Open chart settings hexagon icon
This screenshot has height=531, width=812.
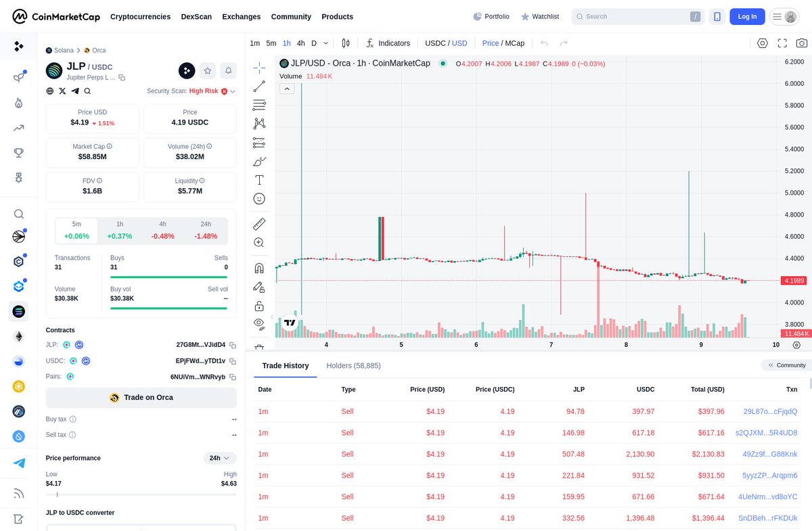click(x=763, y=43)
